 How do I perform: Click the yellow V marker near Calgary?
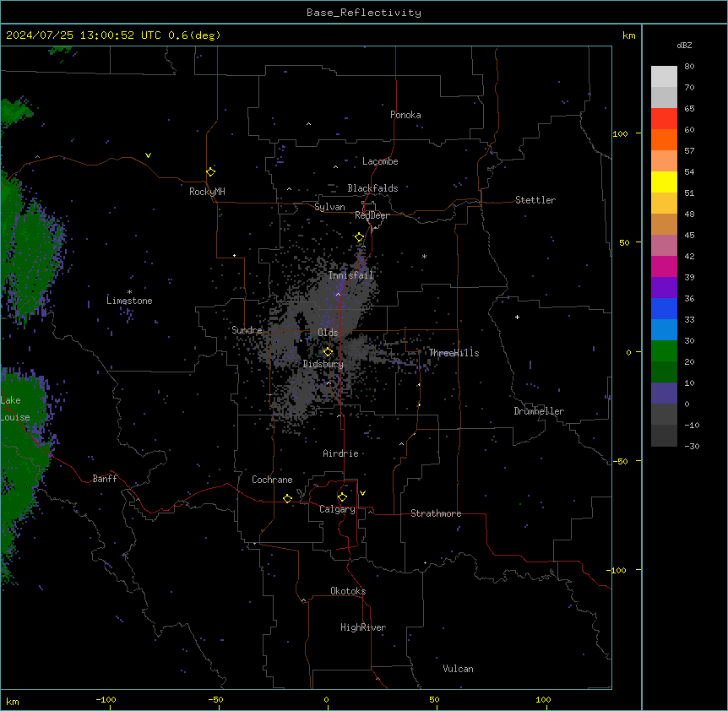[x=362, y=493]
